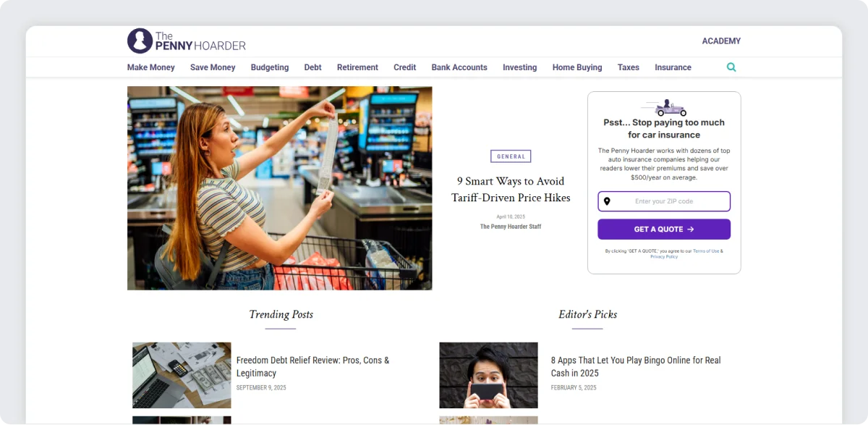Open the Terms of Use link

click(707, 251)
